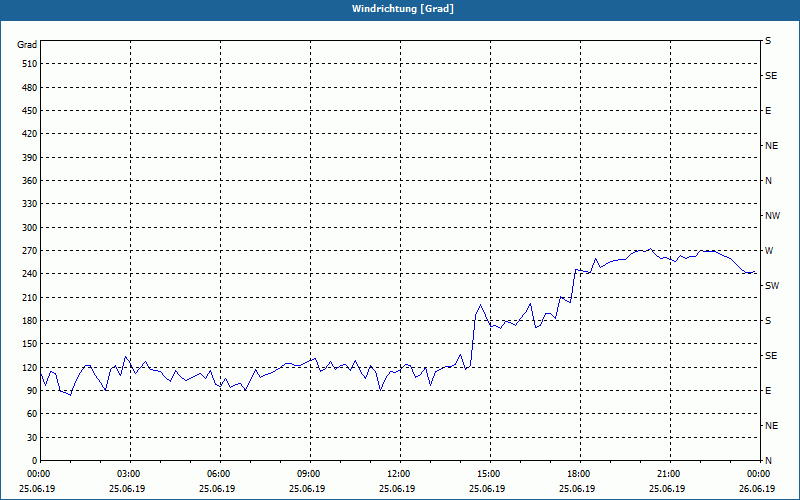
Task: Click the 15:00 time label
Action: pyautogui.click(x=490, y=474)
